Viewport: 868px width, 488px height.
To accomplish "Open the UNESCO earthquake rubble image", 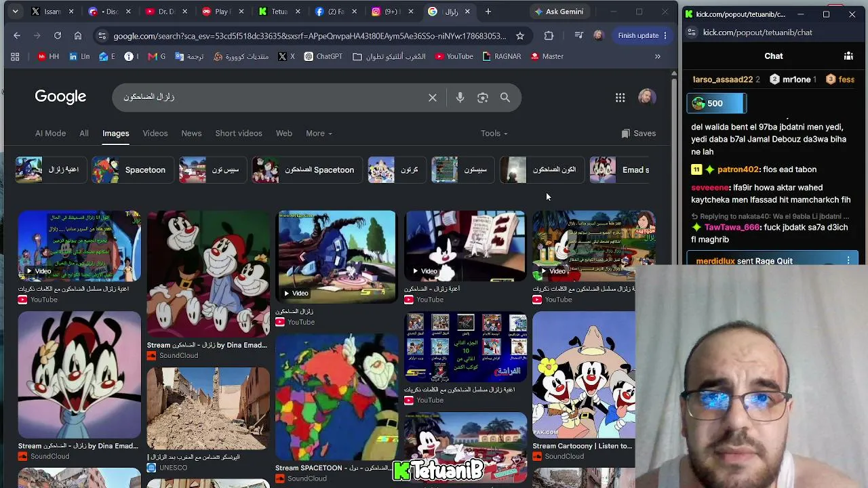I will [x=208, y=409].
